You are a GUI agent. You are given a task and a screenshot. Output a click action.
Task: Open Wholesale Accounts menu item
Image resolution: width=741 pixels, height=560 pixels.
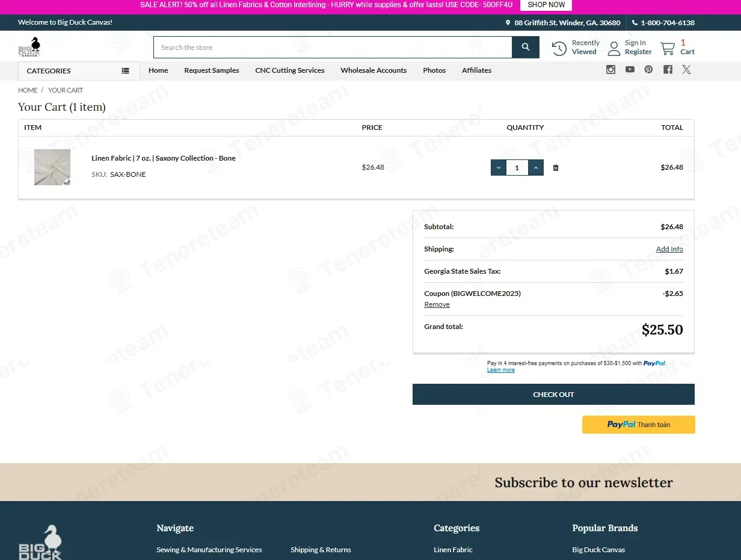point(374,70)
